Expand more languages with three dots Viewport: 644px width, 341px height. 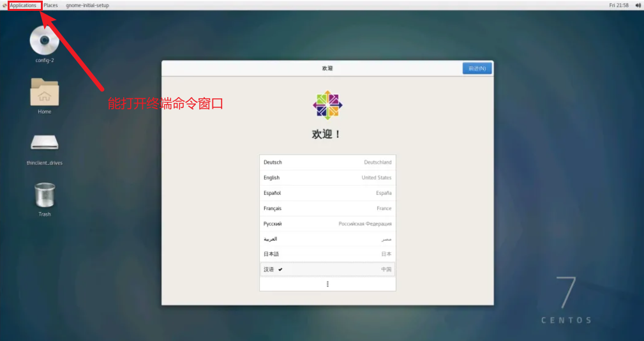click(x=327, y=284)
